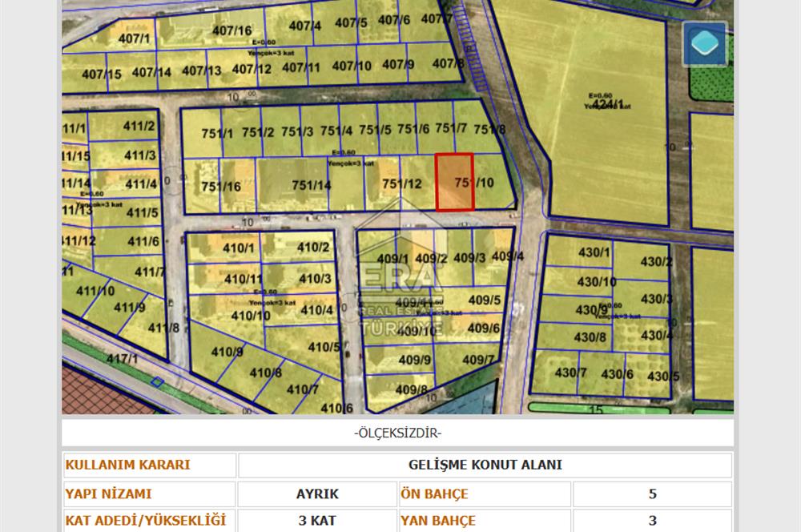
Task: Select the 3 KAT value cell
Action: tap(317, 520)
